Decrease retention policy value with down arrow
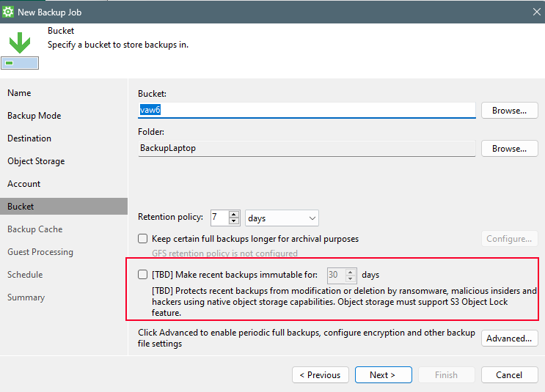 click(235, 221)
